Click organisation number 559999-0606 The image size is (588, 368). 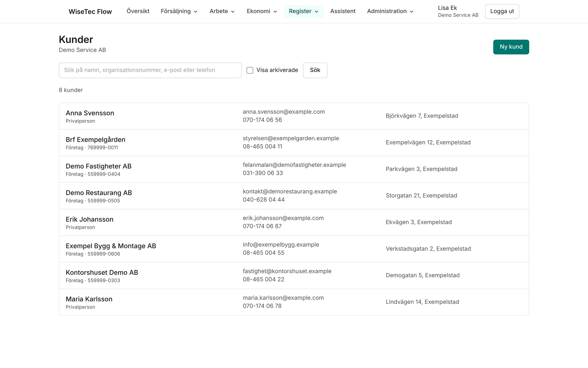(x=104, y=254)
